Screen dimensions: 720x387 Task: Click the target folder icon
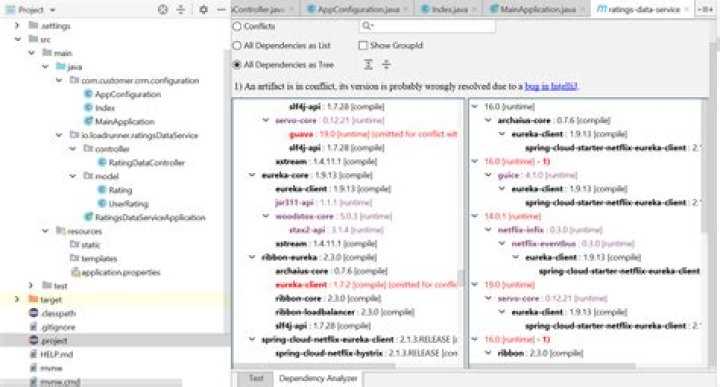33,299
